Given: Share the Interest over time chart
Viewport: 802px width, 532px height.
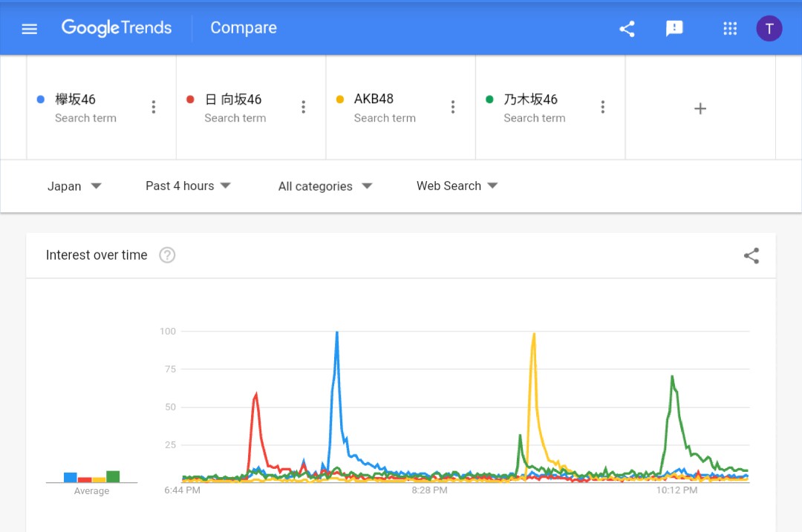Looking at the screenshot, I should pos(752,255).
